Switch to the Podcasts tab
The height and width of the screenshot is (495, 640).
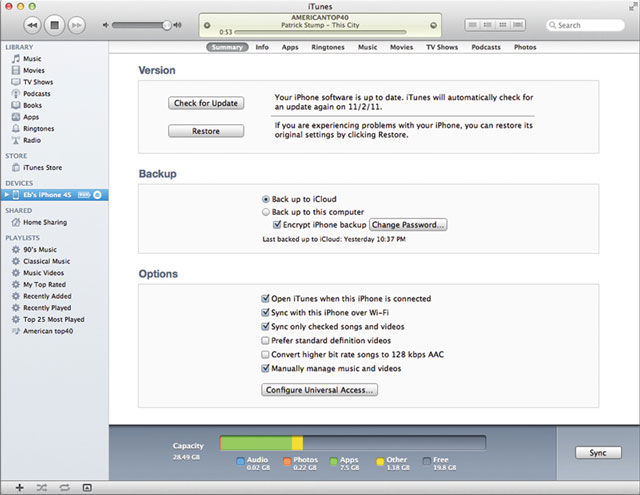[x=486, y=47]
